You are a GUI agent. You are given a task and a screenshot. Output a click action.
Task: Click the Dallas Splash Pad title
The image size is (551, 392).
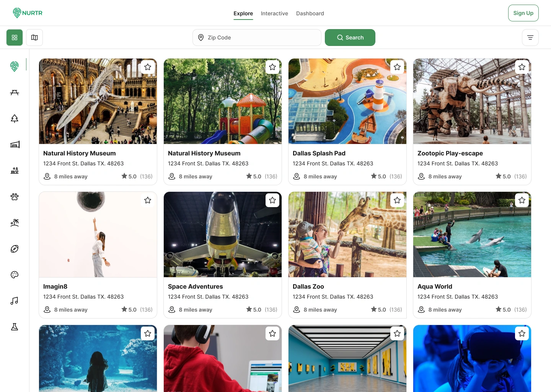319,153
